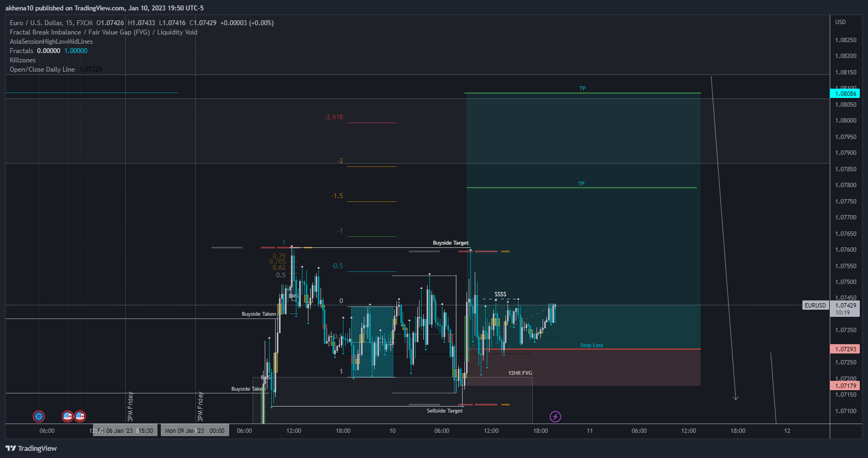This screenshot has width=868, height=458.
Task: Click the EU flag economic event icon
Action: coord(39,416)
